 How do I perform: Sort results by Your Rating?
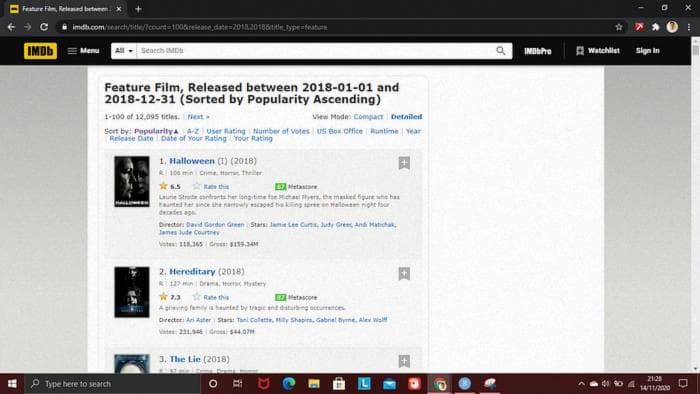click(253, 138)
